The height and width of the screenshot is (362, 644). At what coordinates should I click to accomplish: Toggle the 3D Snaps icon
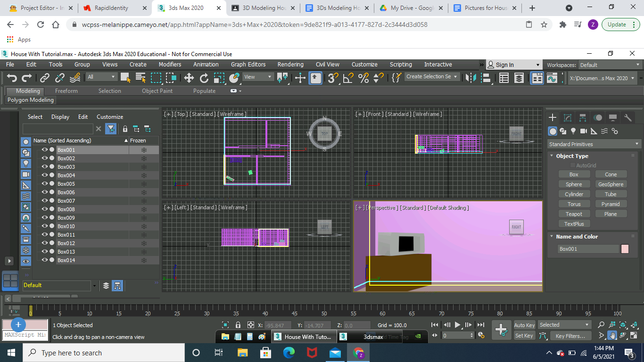tap(333, 78)
